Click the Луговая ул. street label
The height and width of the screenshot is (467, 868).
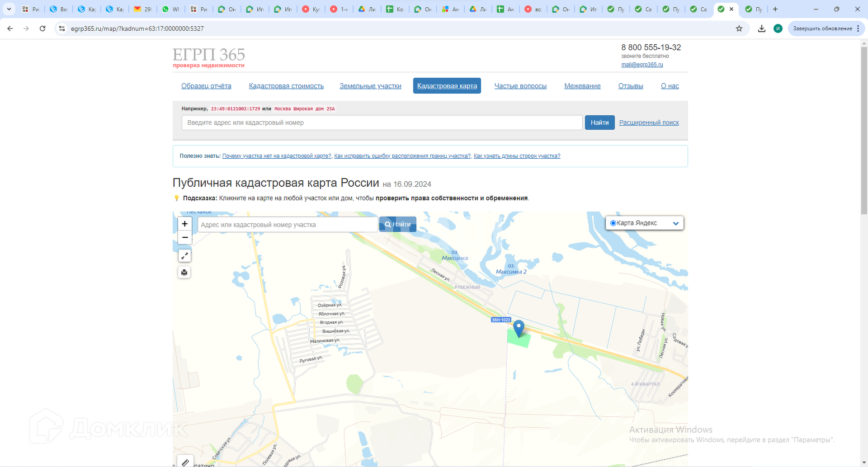[311, 360]
